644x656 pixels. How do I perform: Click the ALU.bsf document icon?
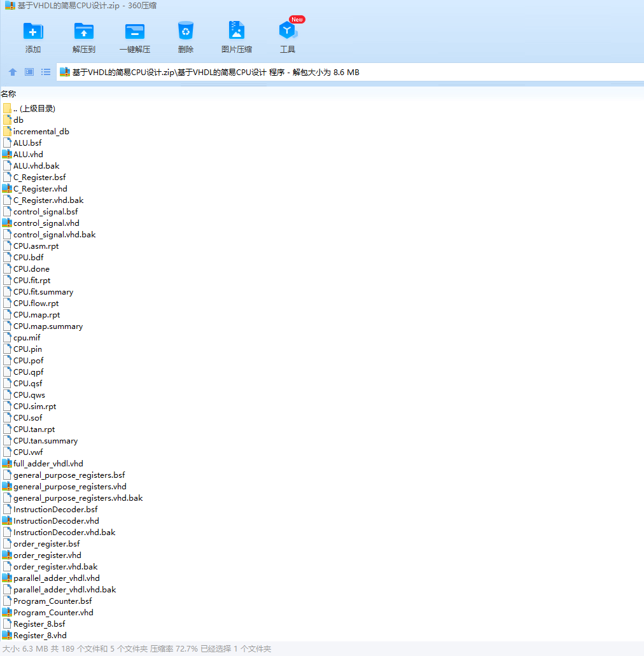click(7, 143)
